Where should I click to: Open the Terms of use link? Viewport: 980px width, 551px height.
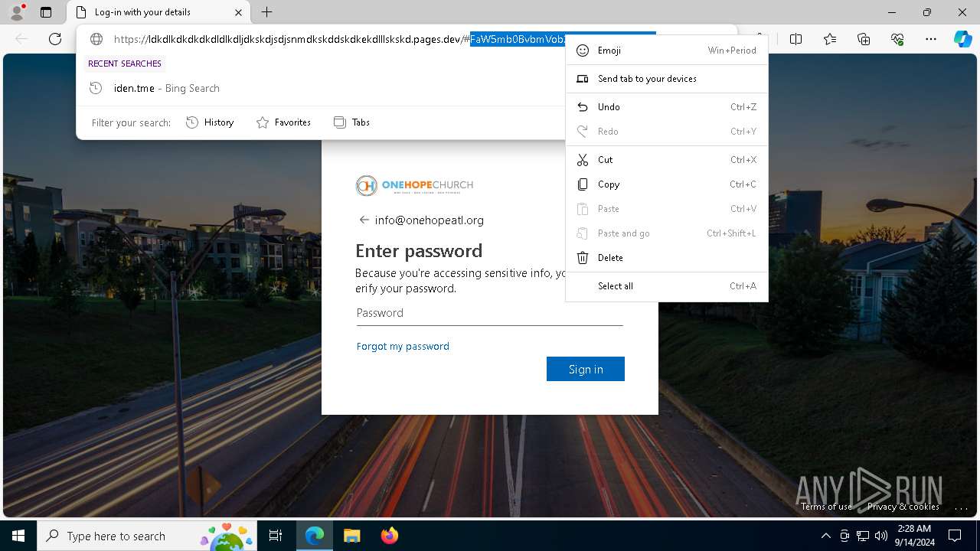pos(826,507)
